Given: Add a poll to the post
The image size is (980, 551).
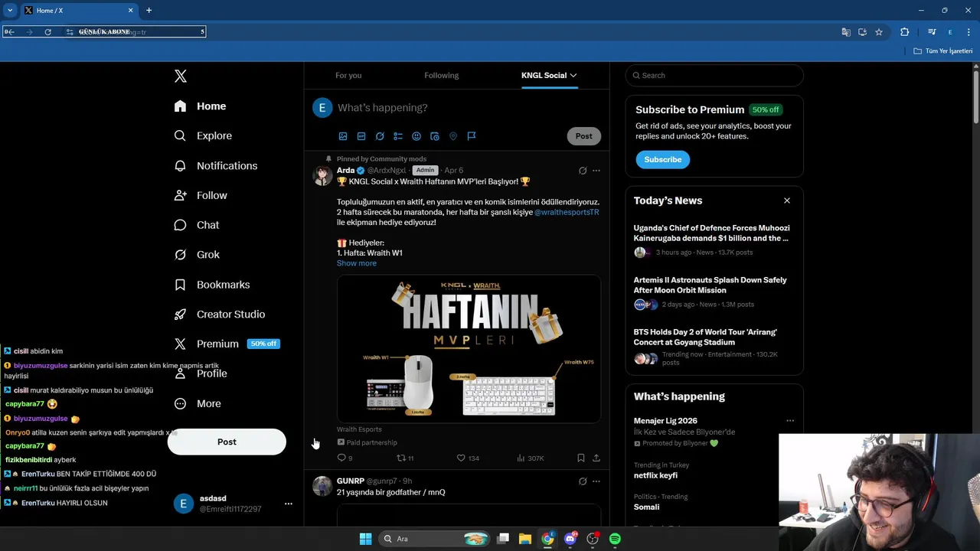Looking at the screenshot, I should (398, 136).
